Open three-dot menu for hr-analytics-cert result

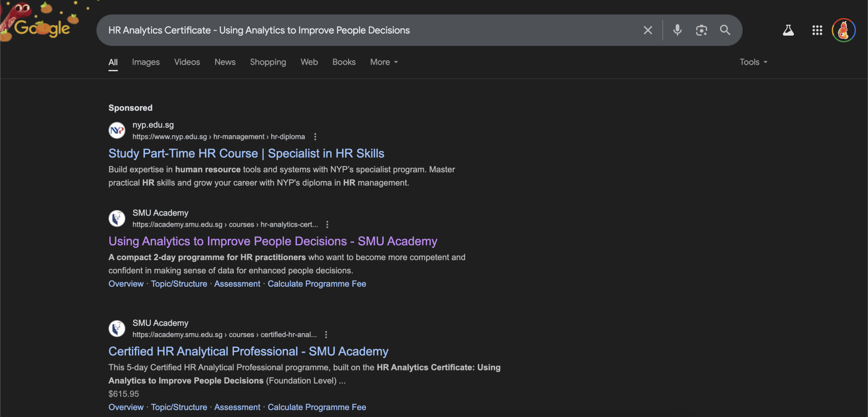pos(327,225)
